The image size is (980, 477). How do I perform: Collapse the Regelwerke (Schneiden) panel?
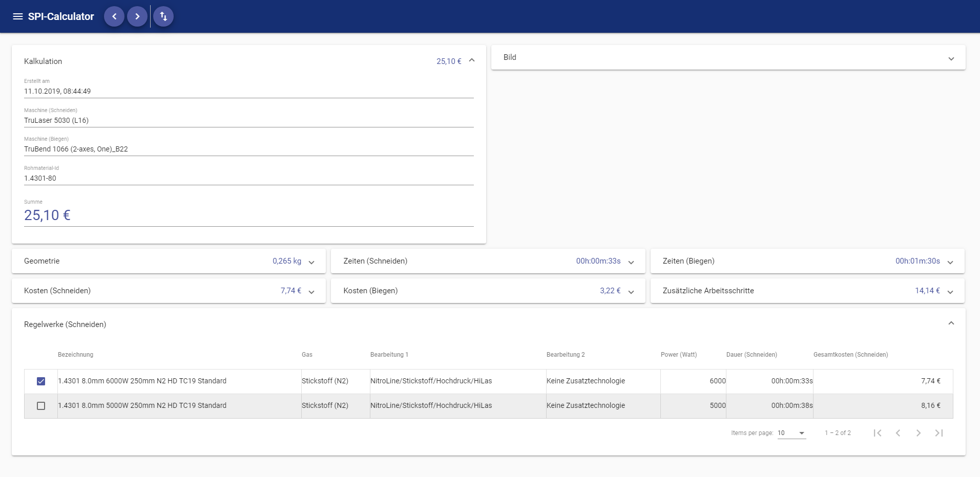point(951,323)
